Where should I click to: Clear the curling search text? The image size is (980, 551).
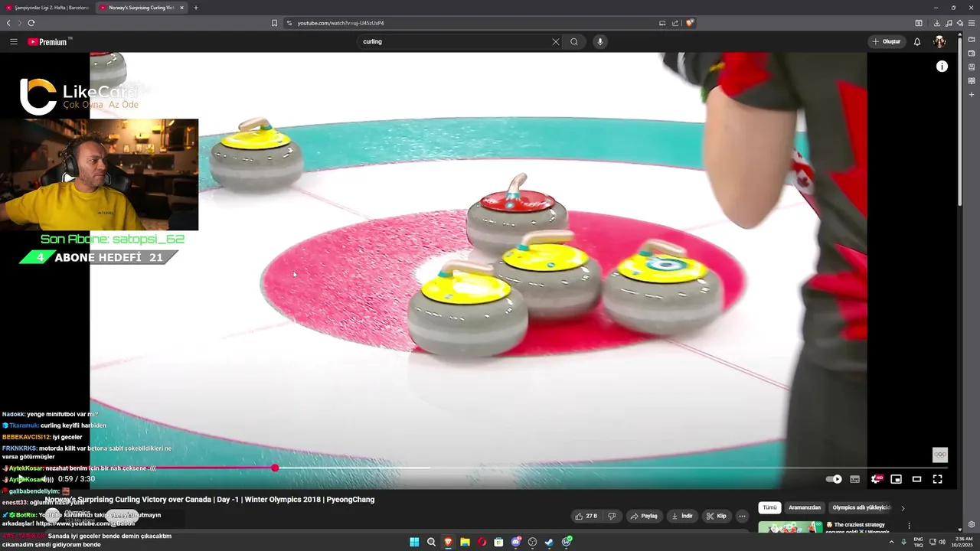(x=556, y=41)
